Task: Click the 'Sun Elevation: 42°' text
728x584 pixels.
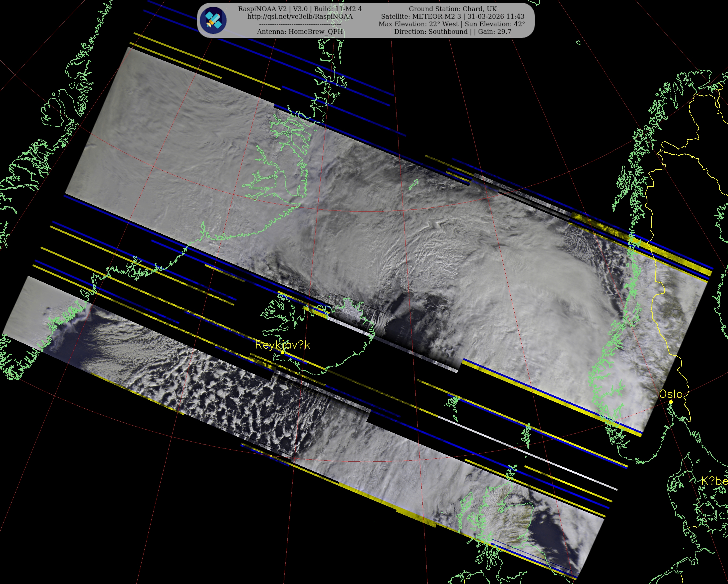Action: click(495, 24)
